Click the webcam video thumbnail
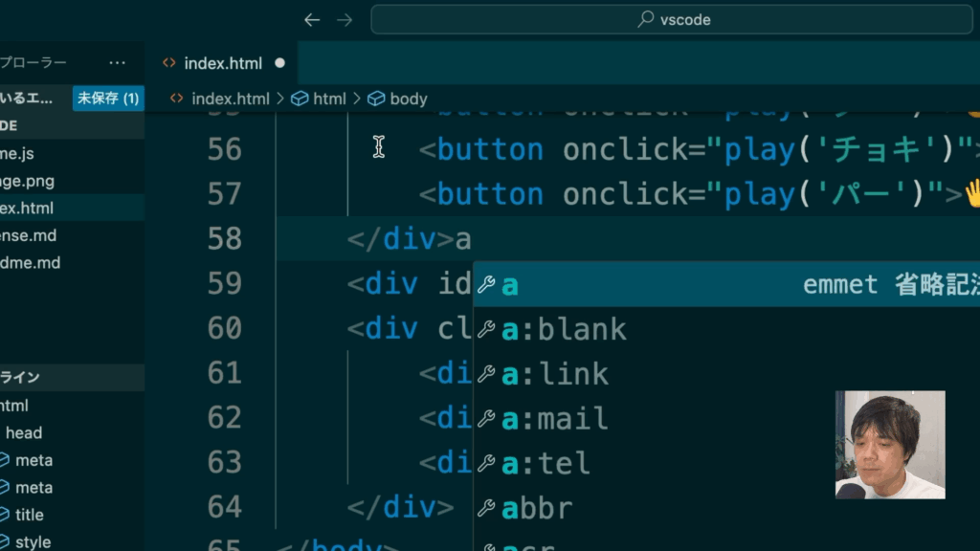This screenshot has width=980, height=551. coord(890,445)
